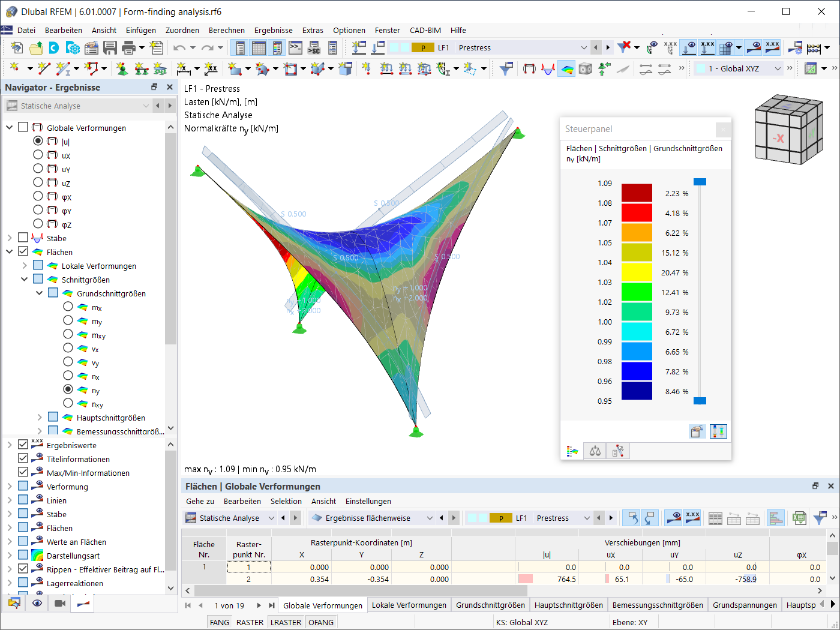This screenshot has width=840, height=630.
Task: Go to next table page arrow
Action: [x=259, y=605]
